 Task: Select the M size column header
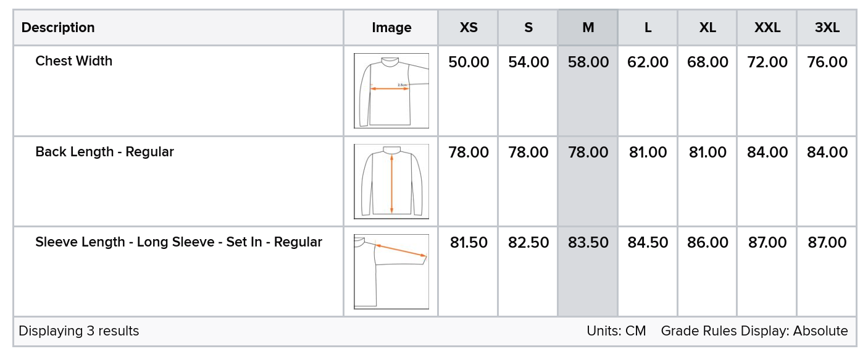pyautogui.click(x=588, y=28)
